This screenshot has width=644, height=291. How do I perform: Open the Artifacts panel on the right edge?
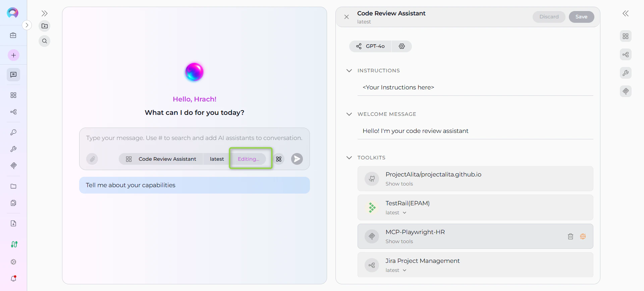626,91
